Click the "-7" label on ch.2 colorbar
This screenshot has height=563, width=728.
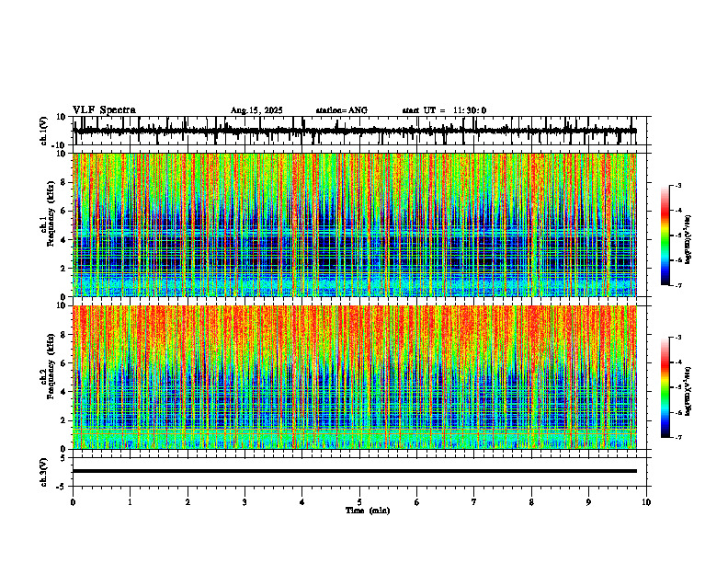678,437
